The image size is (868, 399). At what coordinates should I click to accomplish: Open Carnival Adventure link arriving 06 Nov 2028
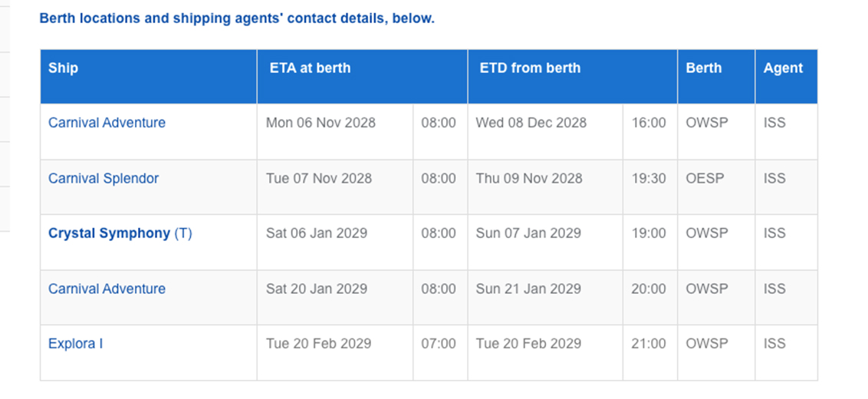coord(107,123)
